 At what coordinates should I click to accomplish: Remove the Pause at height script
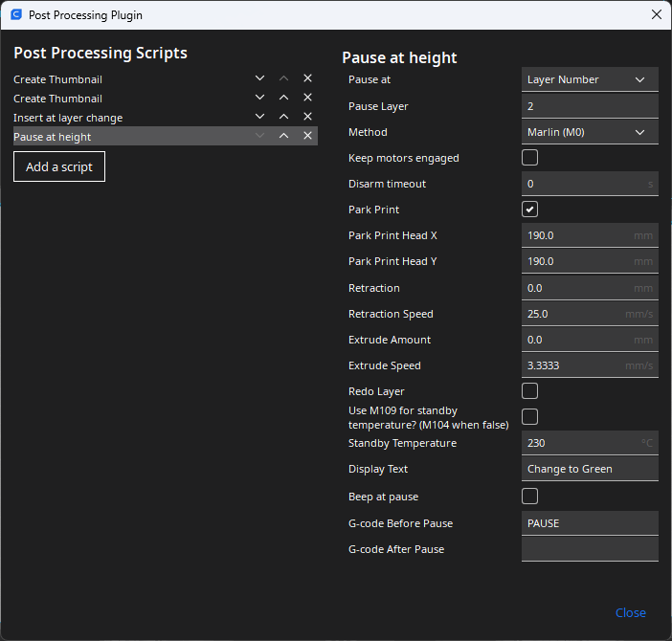pyautogui.click(x=307, y=136)
